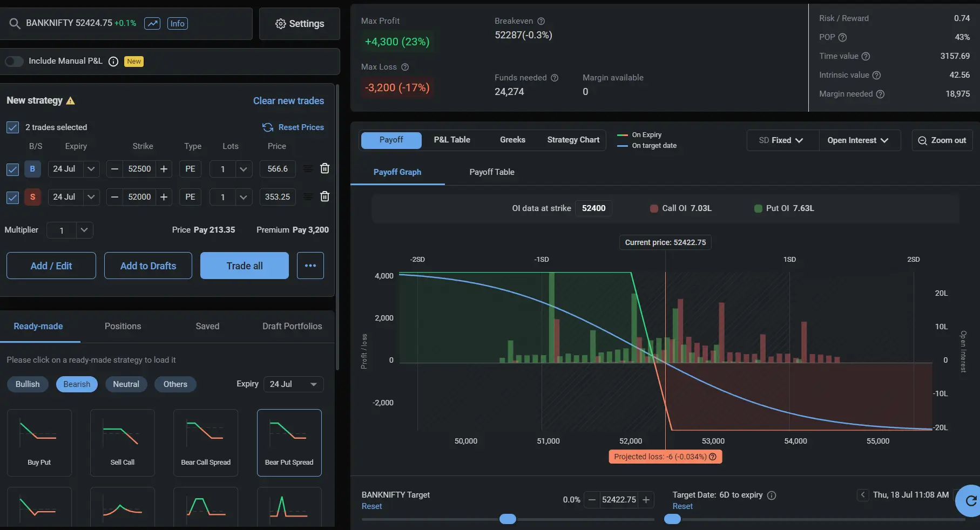Toggle the 2 trades selected checkbox
The width and height of the screenshot is (980, 530).
click(x=12, y=127)
